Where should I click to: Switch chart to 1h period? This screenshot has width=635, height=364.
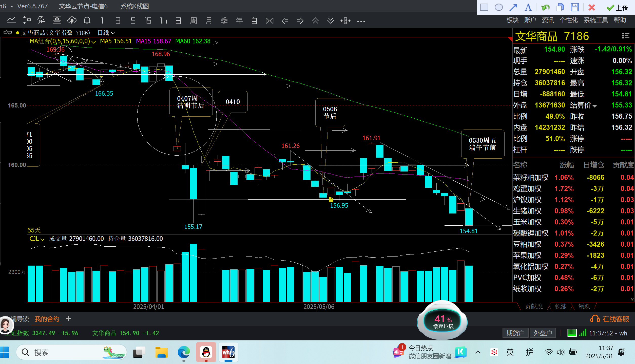[x=163, y=20]
